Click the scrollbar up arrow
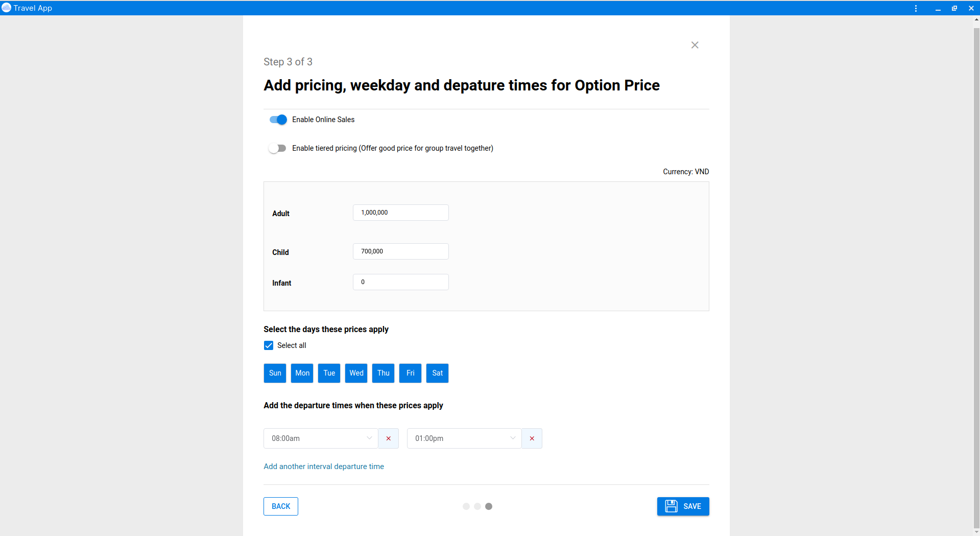Image resolution: width=980 pixels, height=536 pixels. tap(975, 20)
